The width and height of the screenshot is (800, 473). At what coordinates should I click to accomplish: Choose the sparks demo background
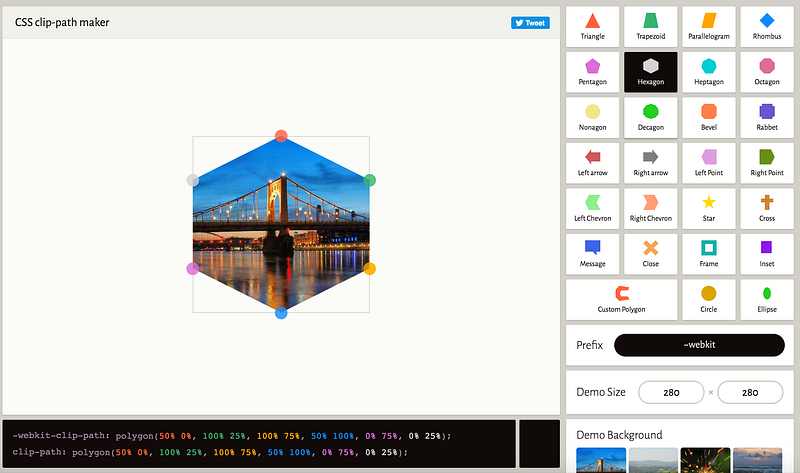pos(705,460)
